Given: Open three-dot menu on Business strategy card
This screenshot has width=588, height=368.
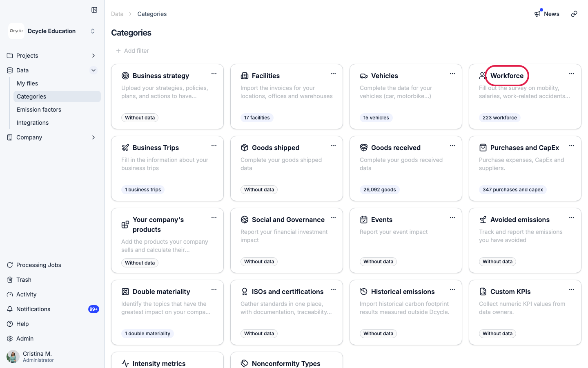Looking at the screenshot, I should 214,74.
